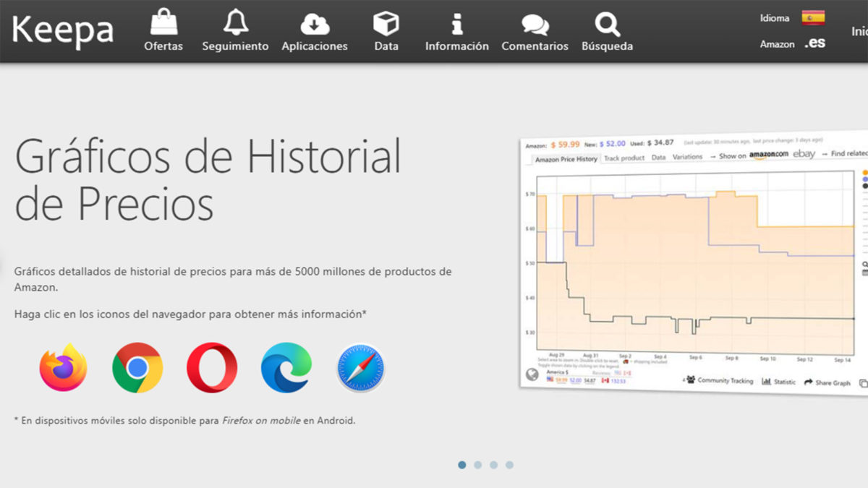This screenshot has height=488, width=868.
Task: Click the globe icon below chart
Action: point(533,374)
